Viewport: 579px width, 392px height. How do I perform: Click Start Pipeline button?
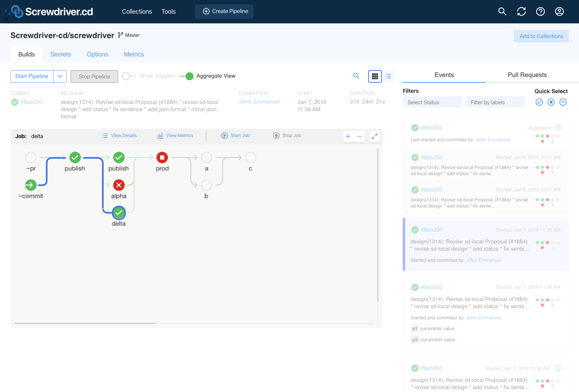coord(32,76)
